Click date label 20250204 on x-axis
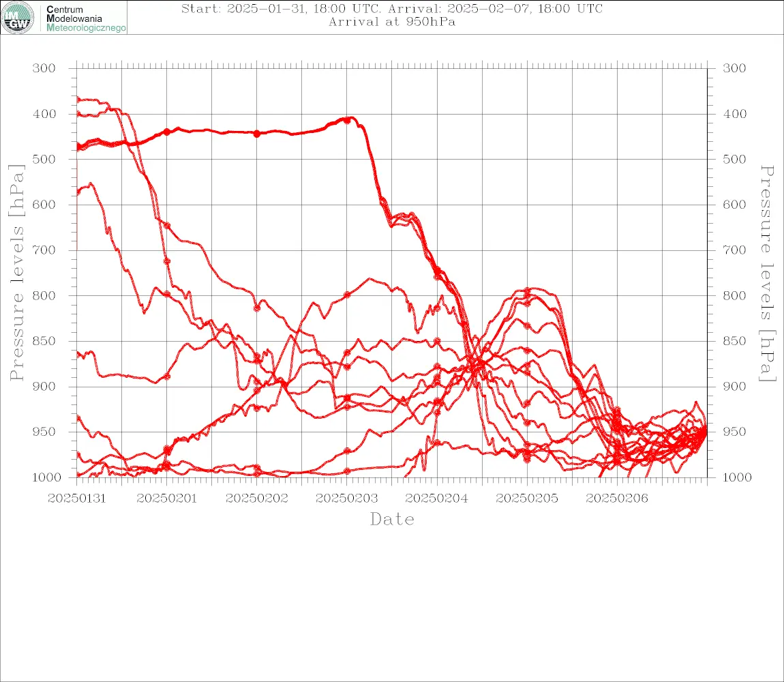Viewport: 784px width, 682px height. pos(437,499)
